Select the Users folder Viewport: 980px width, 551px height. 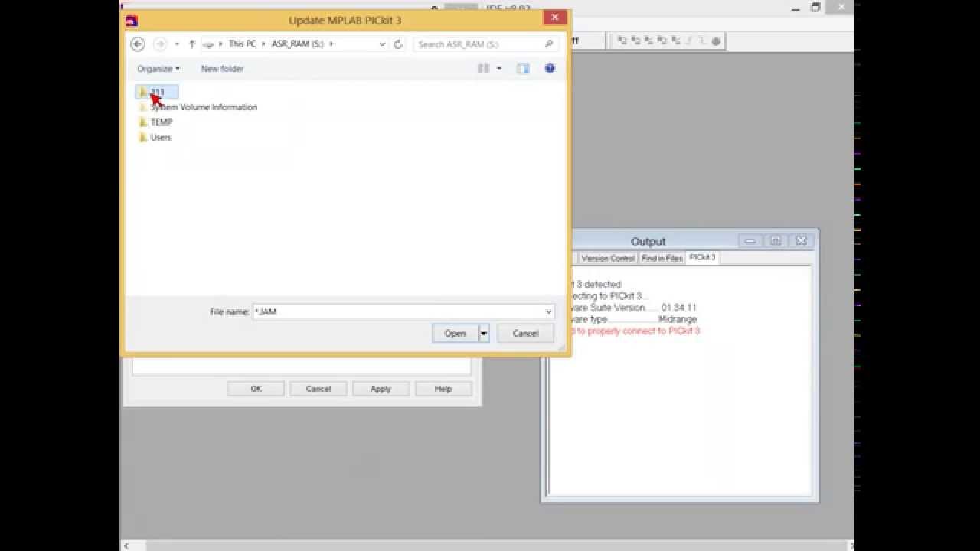155,138
